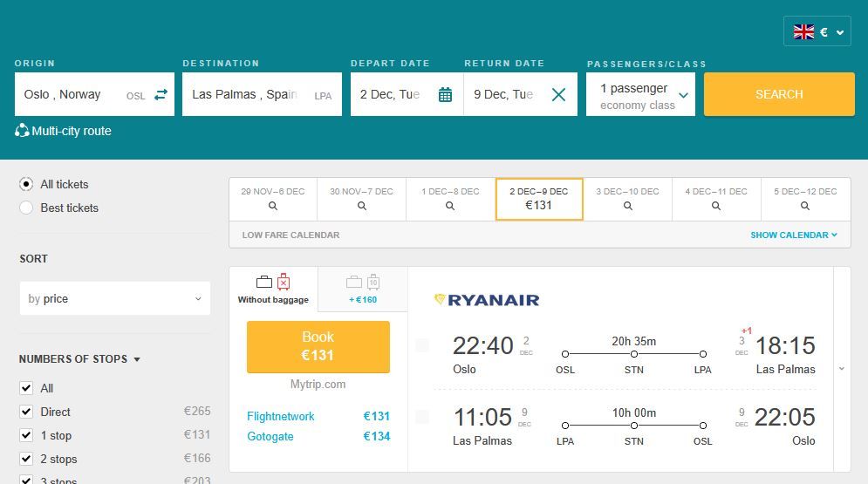This screenshot has width=868, height=484.
Task: Toggle the 2 stops checkbox
Action: click(26, 459)
